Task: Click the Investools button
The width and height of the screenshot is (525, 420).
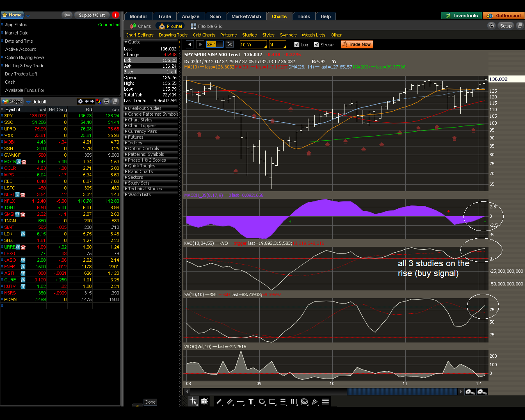Action: click(x=462, y=16)
